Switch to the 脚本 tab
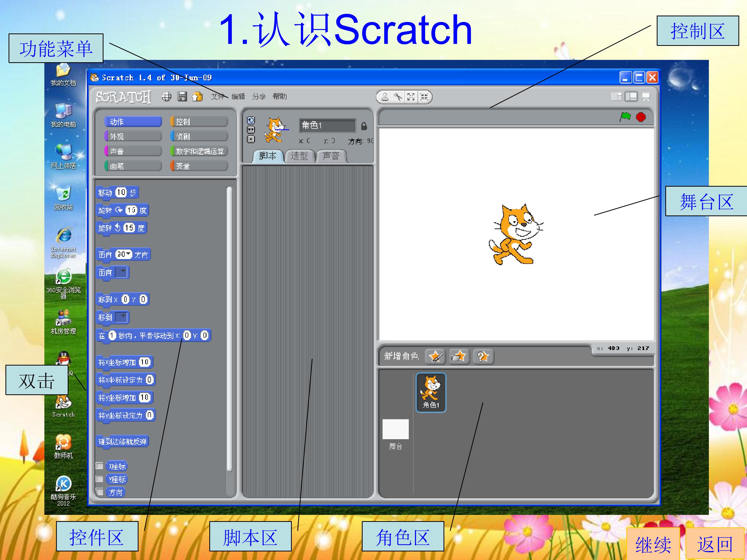The width and height of the screenshot is (747, 560). 268,156
